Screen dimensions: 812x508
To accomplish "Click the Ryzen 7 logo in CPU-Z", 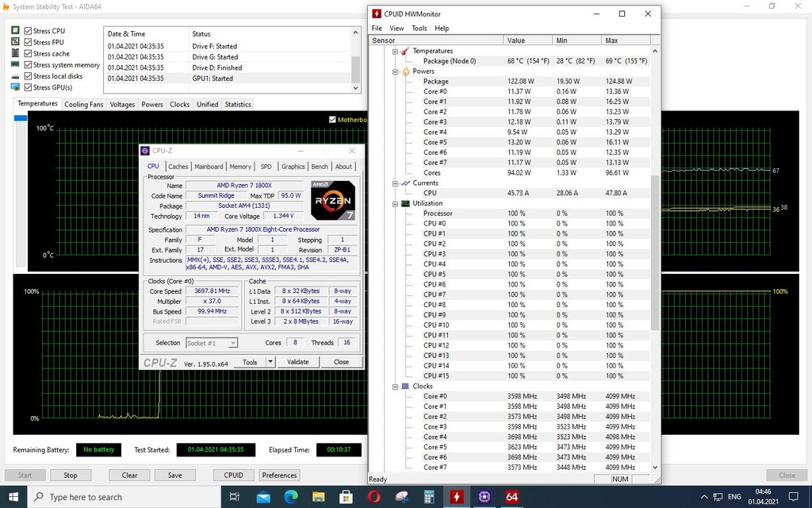I will [x=332, y=200].
